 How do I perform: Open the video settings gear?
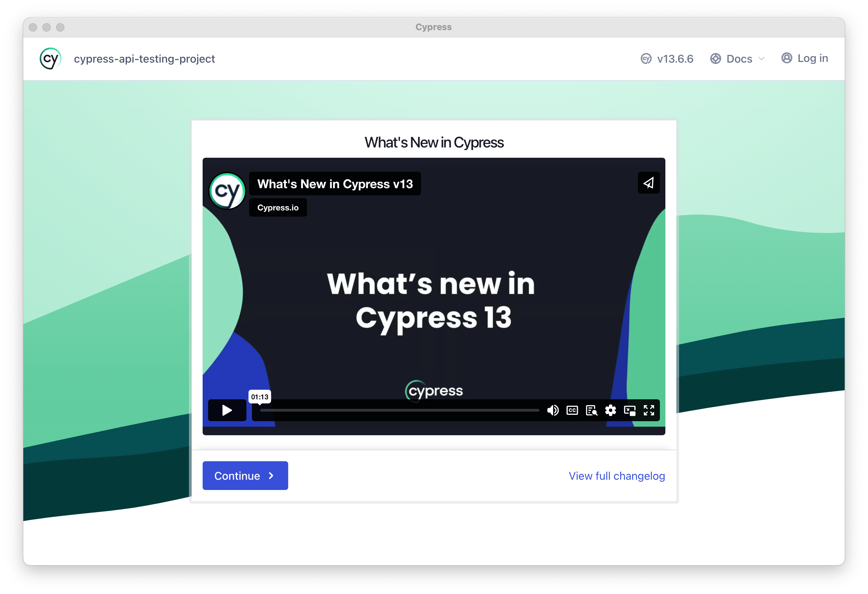click(x=611, y=410)
